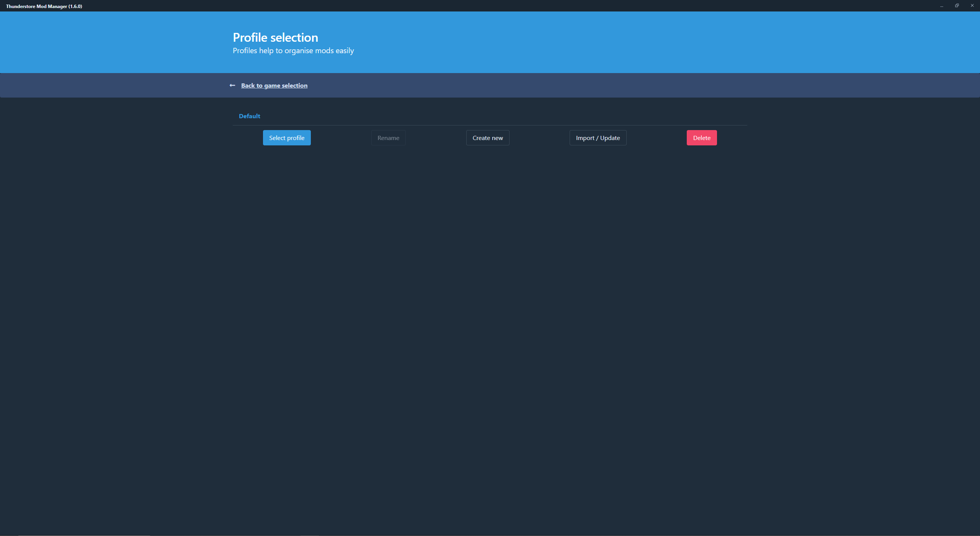The height and width of the screenshot is (536, 980).
Task: Restore down the application window
Action: coord(957,6)
